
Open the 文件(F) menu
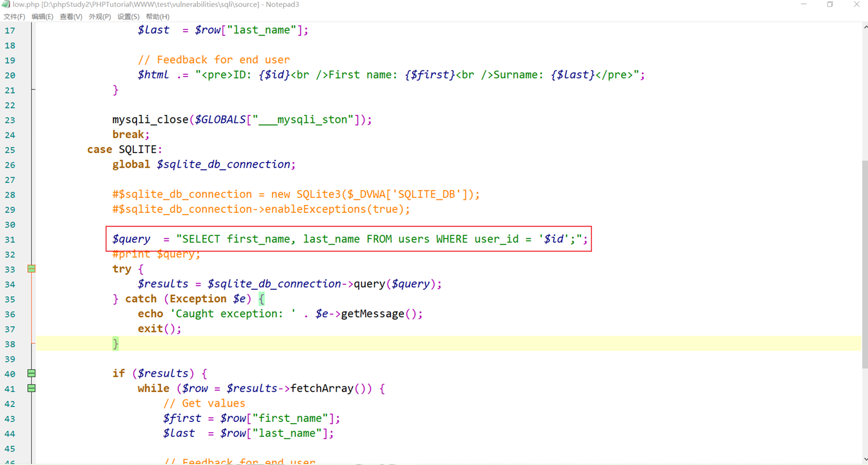click(14, 17)
